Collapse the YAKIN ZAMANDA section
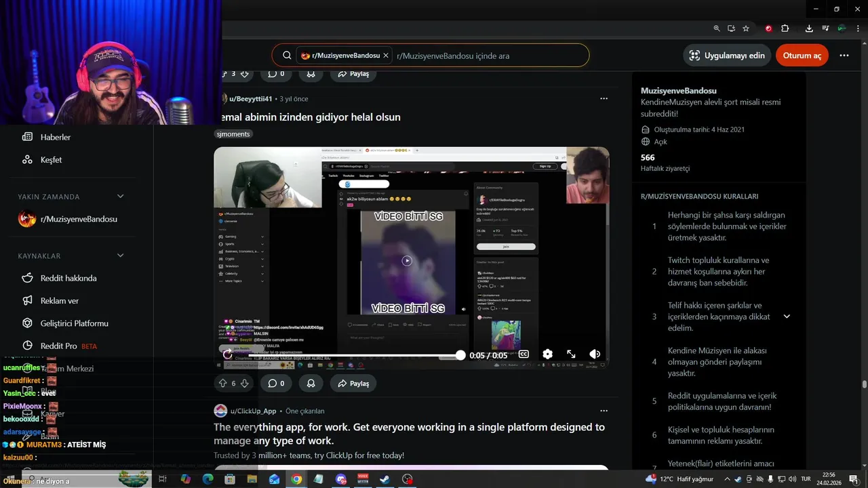This screenshot has width=868, height=488. [x=121, y=197]
